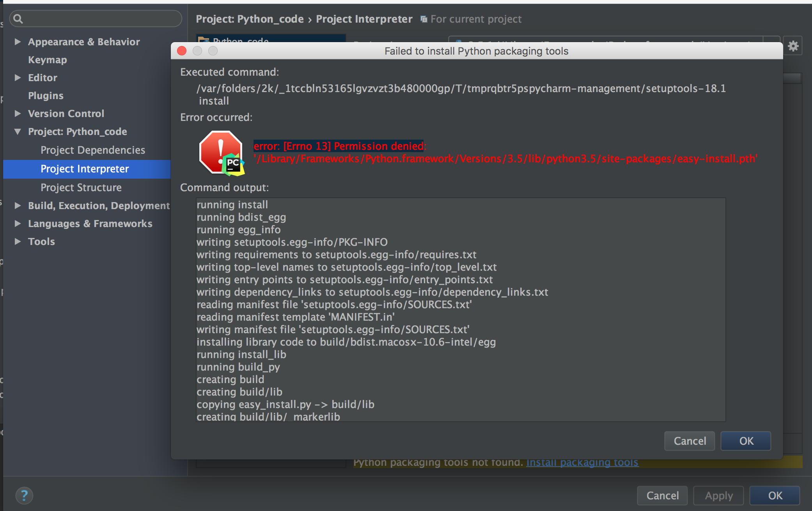Open Keymap settings page
This screenshot has width=812, height=511.
pos(48,60)
